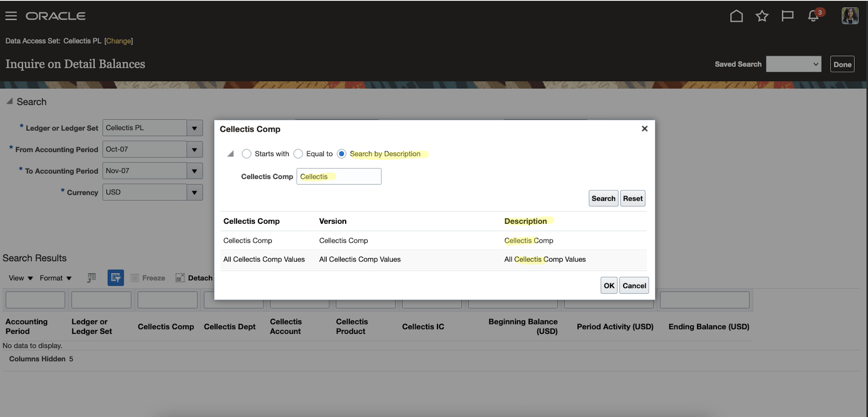Click the Ledger or Ledger Set filter field
Viewport: 868px width, 417px height.
[101, 300]
